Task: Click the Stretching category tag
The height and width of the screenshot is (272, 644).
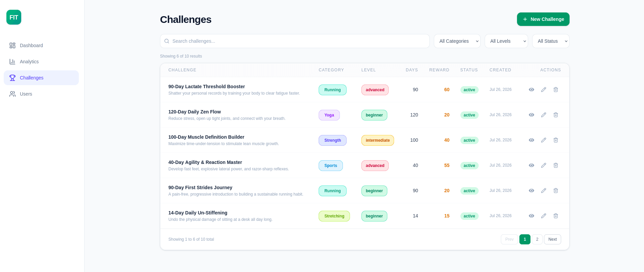Action: coord(334,216)
